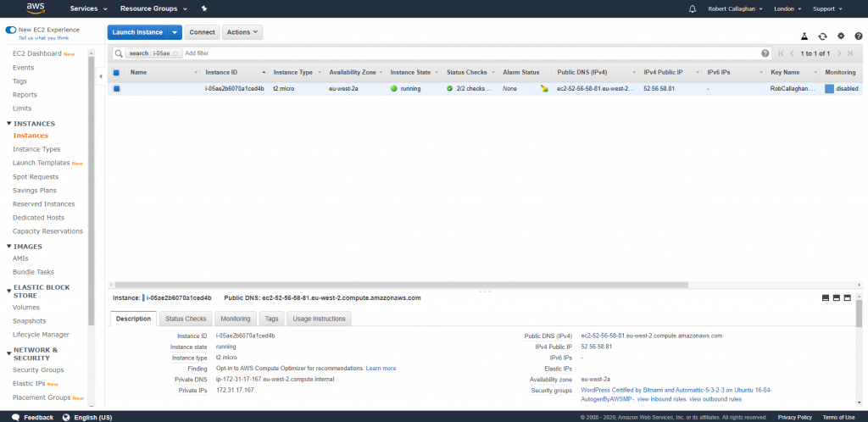Image resolution: width=868 pixels, height=422 pixels.
Task: Sort by Availability Zone column header
Action: point(352,73)
